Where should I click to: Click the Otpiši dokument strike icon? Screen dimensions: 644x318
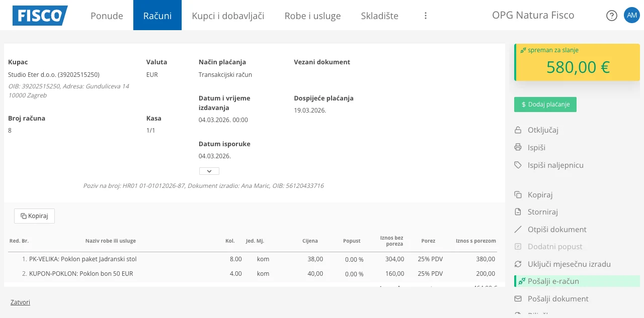click(x=517, y=229)
